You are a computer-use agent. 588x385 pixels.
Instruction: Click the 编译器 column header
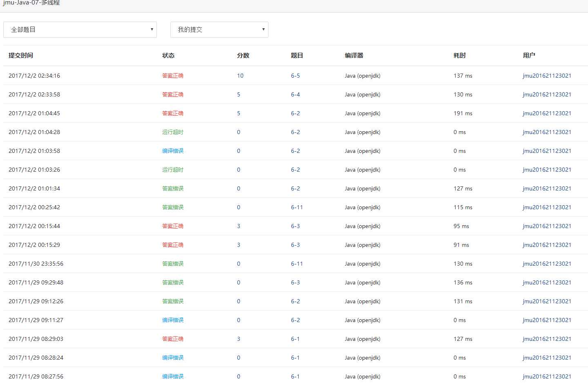pos(354,55)
